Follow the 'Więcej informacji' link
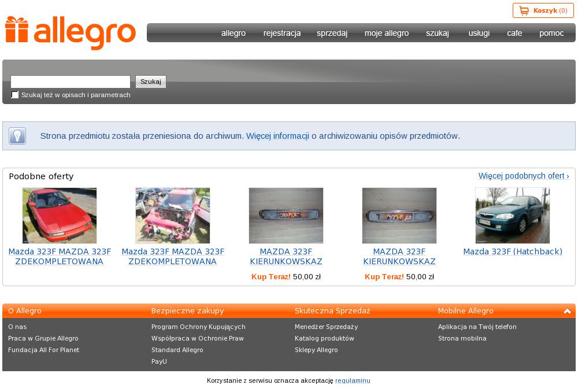The height and width of the screenshot is (392, 578). click(277, 136)
